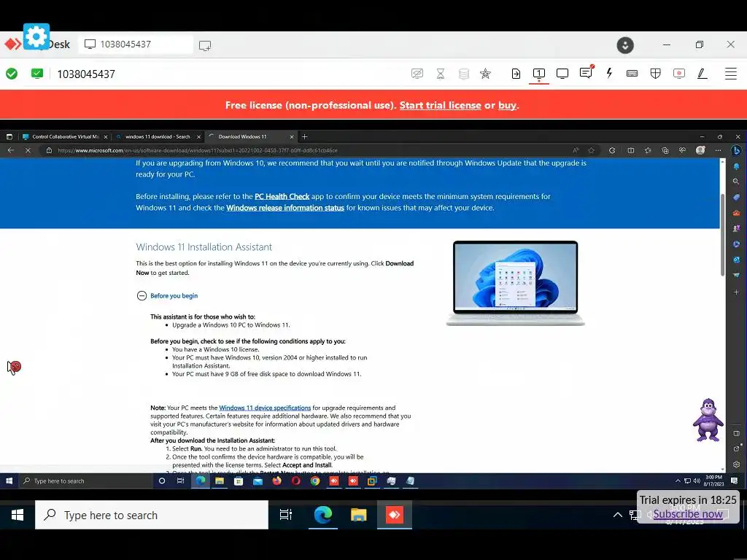Click Edge read aloud icon
This screenshot has width=747, height=560.
[575, 150]
